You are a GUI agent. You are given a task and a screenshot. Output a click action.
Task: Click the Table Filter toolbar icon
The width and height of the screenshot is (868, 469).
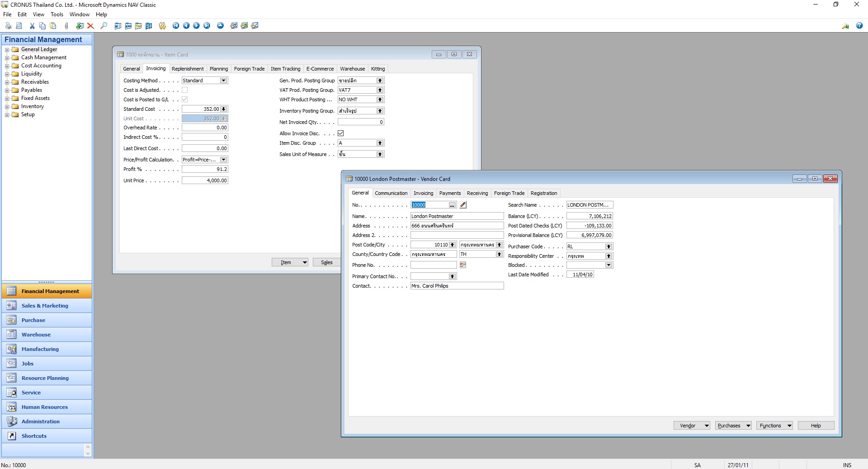click(128, 26)
